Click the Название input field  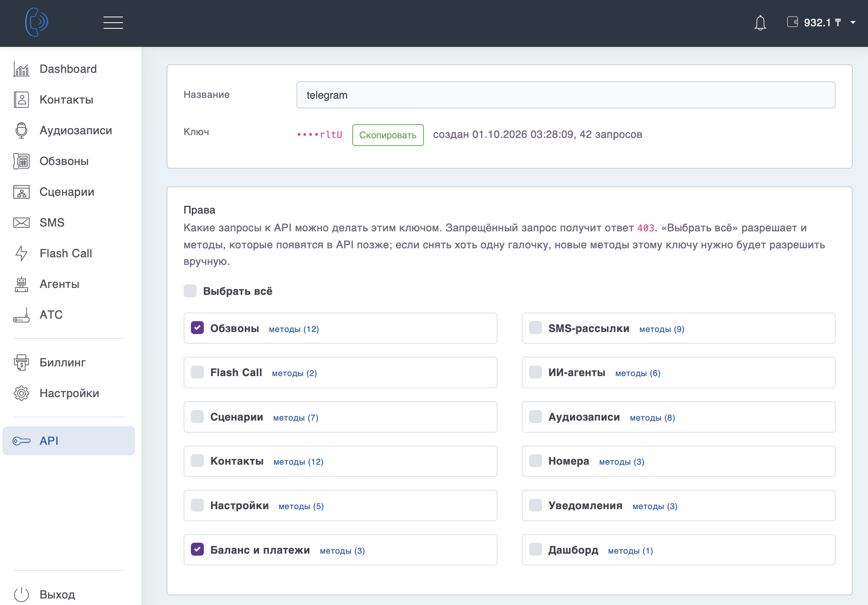tap(566, 95)
